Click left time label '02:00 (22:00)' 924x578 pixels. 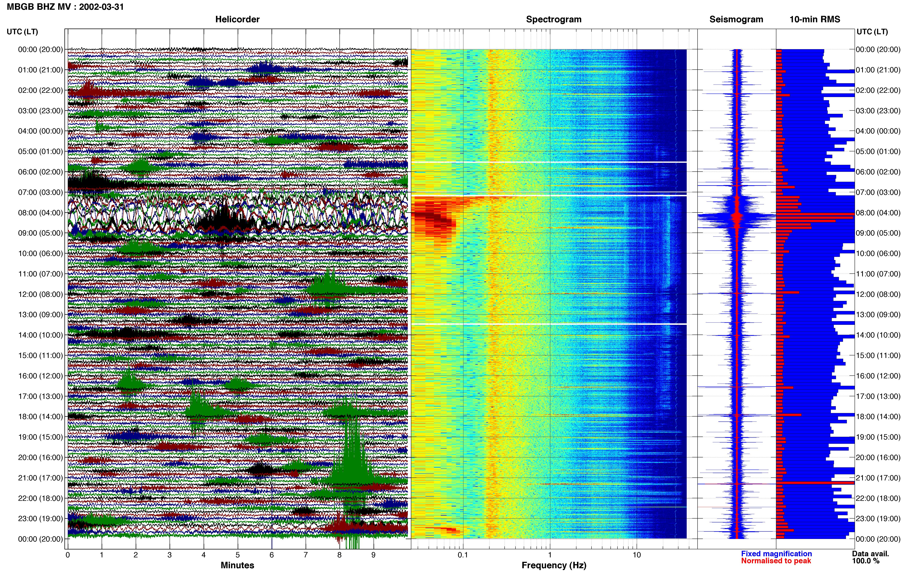coord(41,90)
